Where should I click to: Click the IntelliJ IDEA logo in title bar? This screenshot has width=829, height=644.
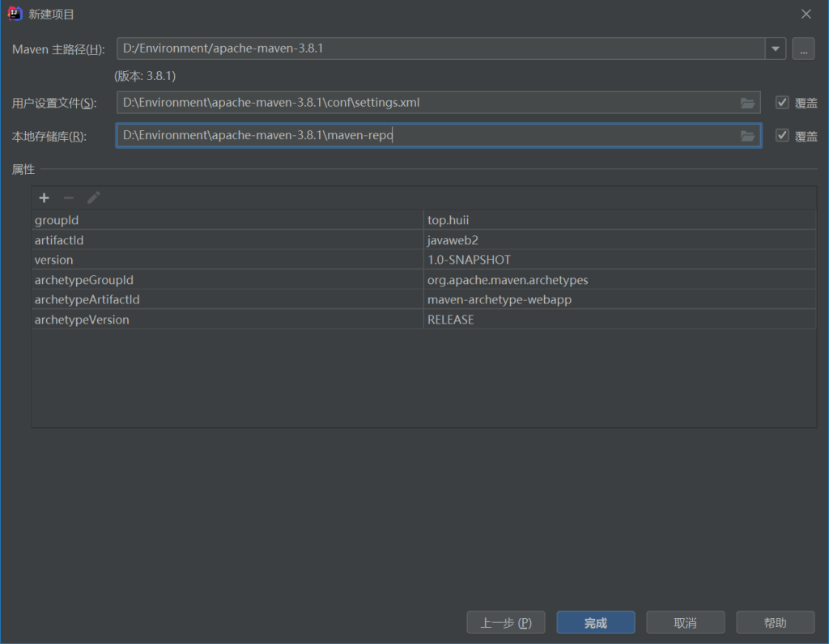15,14
